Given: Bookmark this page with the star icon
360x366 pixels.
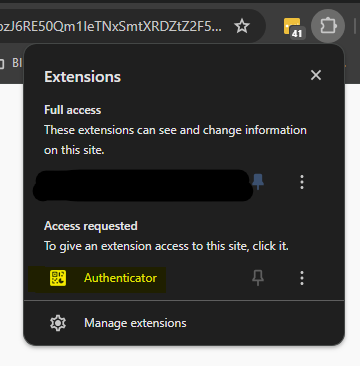Looking at the screenshot, I should (242, 26).
